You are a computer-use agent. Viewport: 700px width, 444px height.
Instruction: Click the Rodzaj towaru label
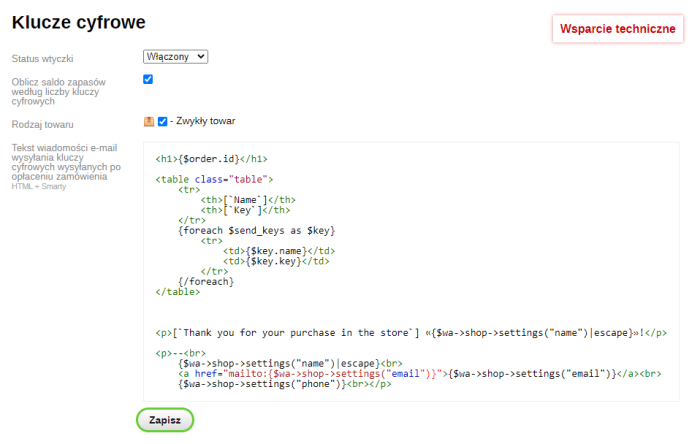(x=42, y=125)
